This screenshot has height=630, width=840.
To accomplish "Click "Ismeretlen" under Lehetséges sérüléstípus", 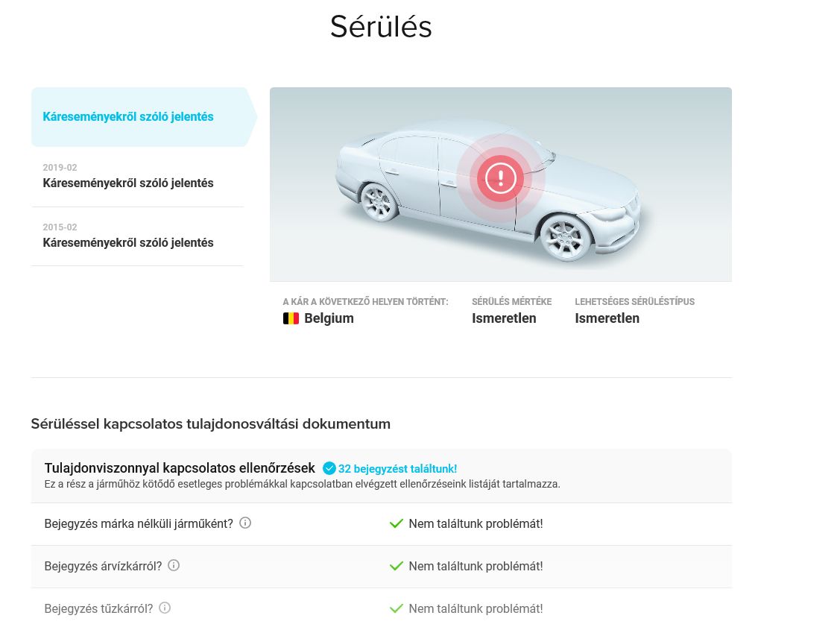I will 607,318.
